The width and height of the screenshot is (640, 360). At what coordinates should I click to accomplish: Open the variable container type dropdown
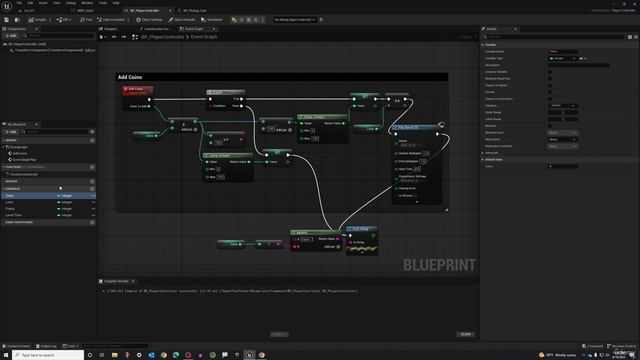point(584,58)
